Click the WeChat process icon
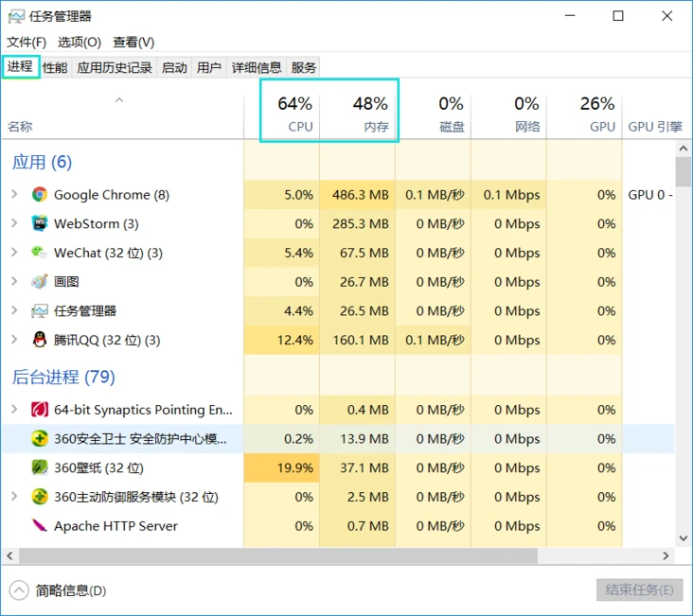 pos(40,253)
